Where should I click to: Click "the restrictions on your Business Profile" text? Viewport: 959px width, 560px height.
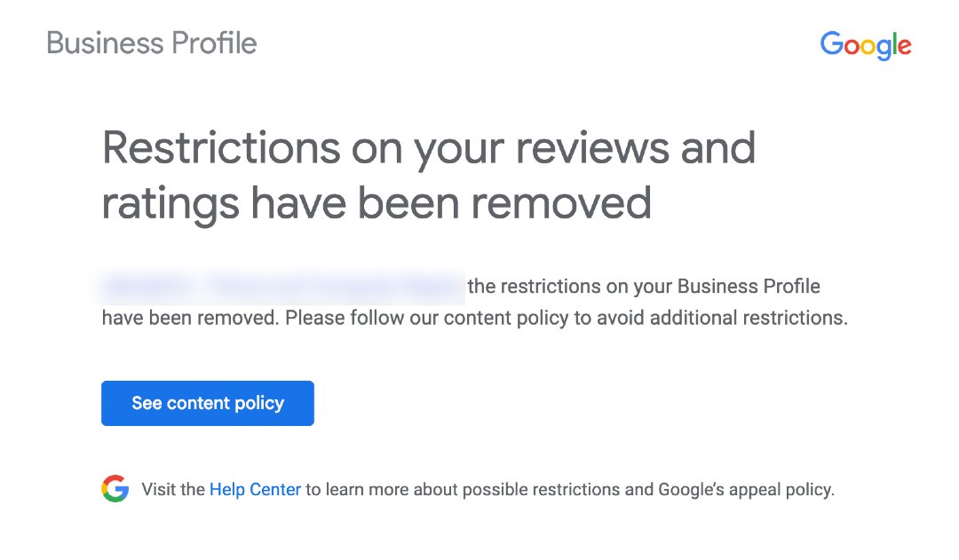coord(643,287)
